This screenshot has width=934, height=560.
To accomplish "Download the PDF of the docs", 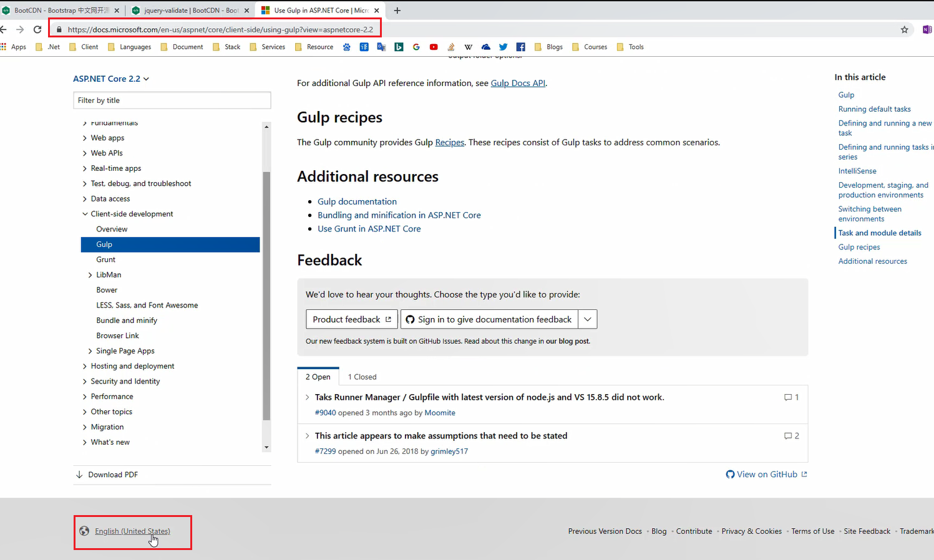I will (x=107, y=475).
